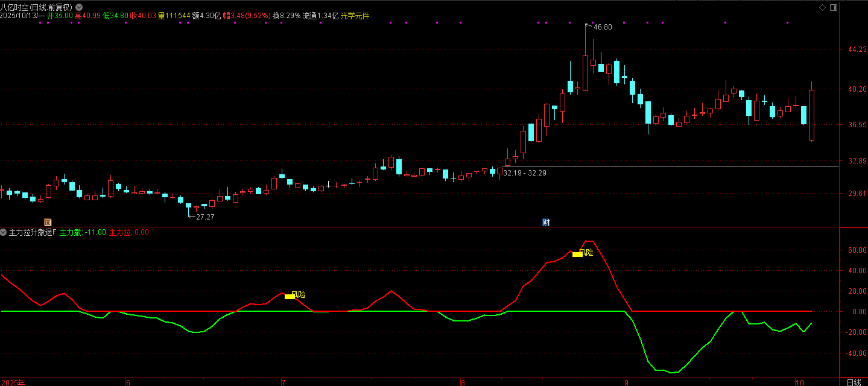Click month 10 on the time axis
This screenshot has height=386, width=868.
tap(799, 382)
